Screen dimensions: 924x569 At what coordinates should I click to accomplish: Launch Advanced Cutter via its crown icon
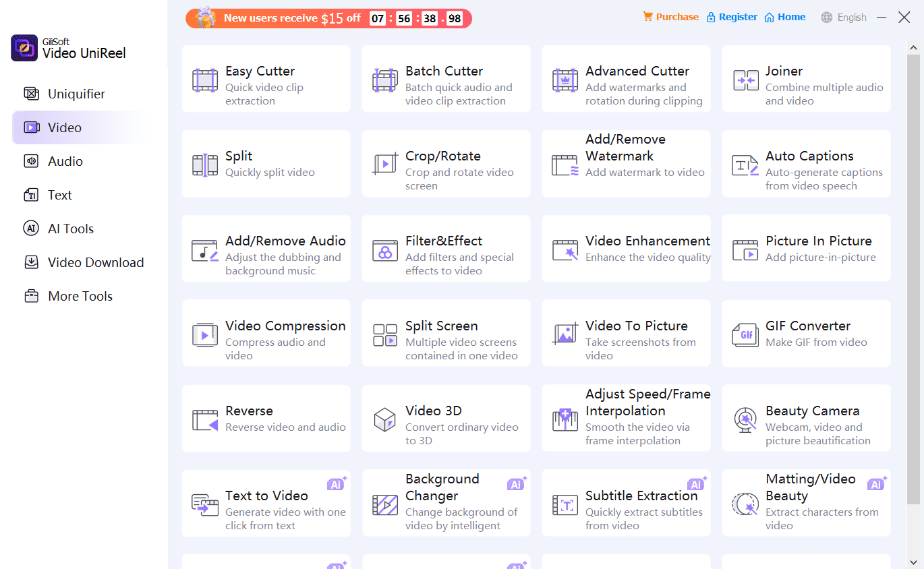(565, 80)
